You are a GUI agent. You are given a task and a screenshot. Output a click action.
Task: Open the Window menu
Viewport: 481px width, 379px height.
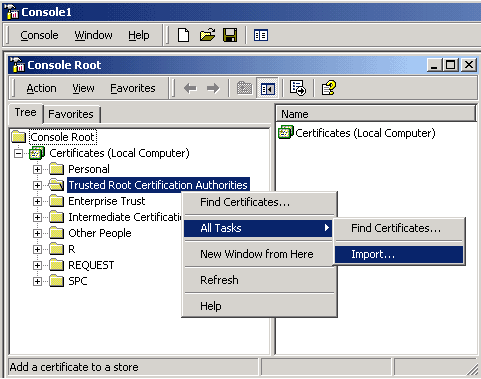click(93, 35)
